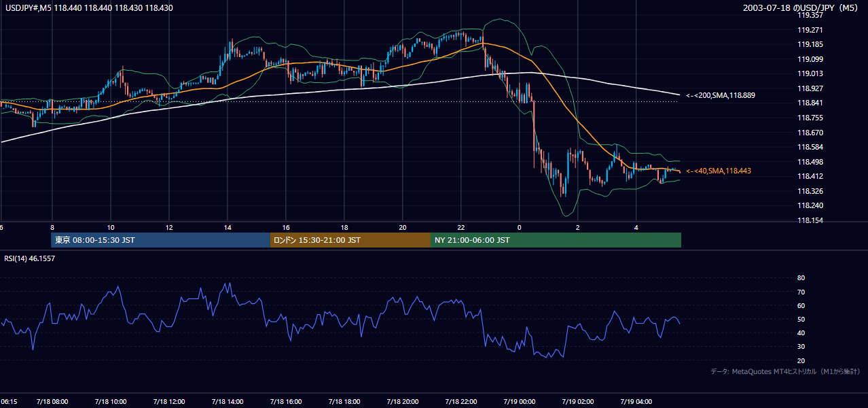Screen dimensions: 868x408
Task: Click hour tick 22 under the price chart
Action: (460, 227)
